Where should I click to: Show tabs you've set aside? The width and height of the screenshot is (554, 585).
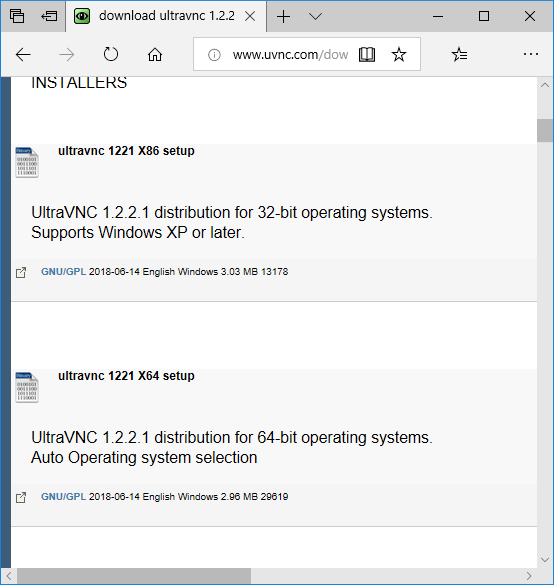click(17, 16)
